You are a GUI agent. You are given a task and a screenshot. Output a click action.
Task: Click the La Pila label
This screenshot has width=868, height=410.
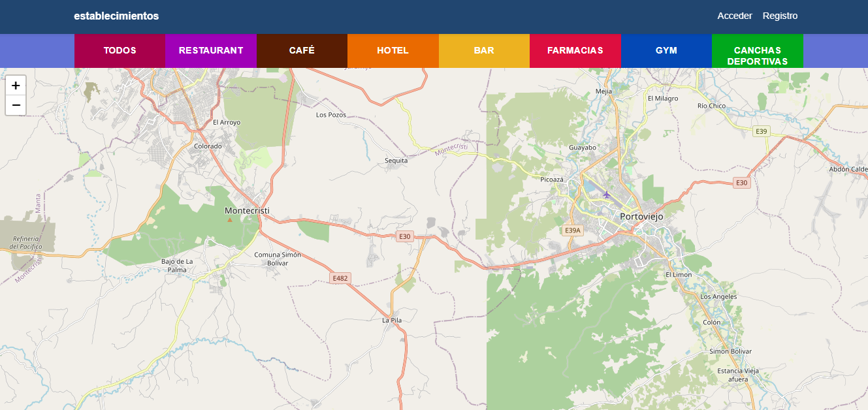click(392, 320)
